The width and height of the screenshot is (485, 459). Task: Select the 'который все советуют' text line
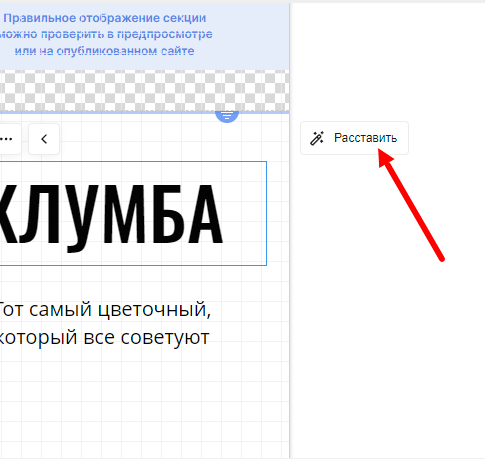pyautogui.click(x=104, y=337)
